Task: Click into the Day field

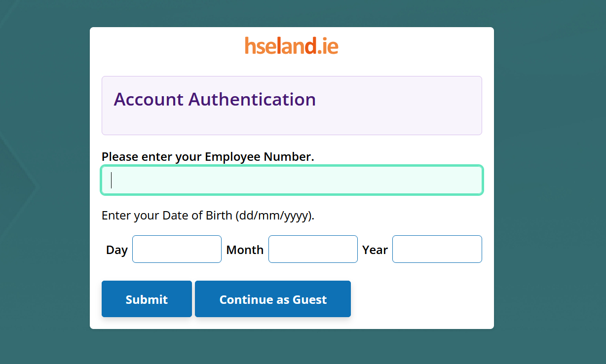Action: point(177,249)
